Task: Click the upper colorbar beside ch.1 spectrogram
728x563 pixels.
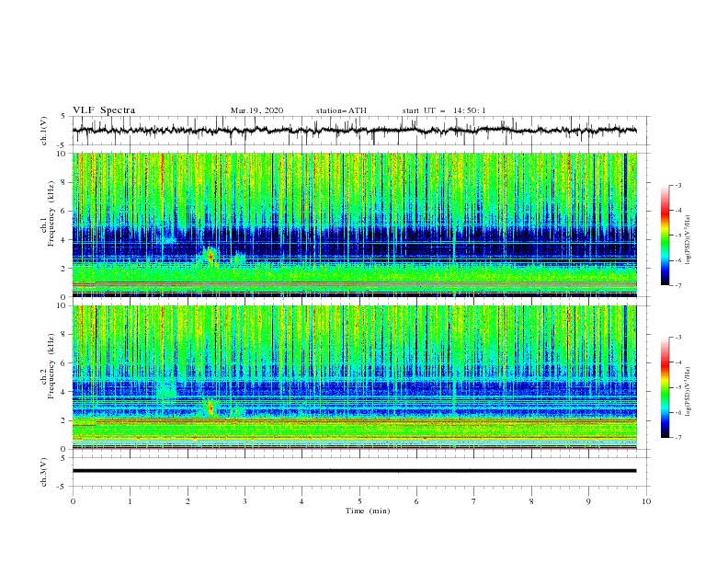Action: 665,236
